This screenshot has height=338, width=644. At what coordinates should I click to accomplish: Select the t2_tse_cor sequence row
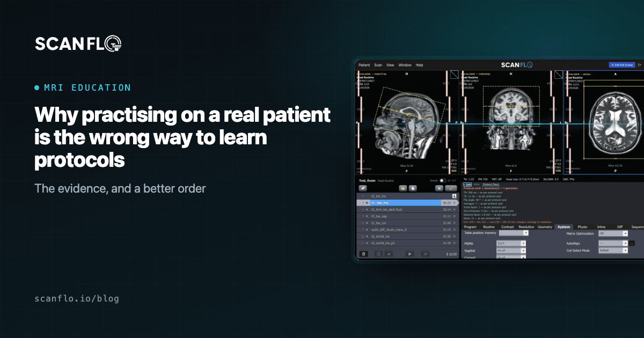click(x=408, y=223)
